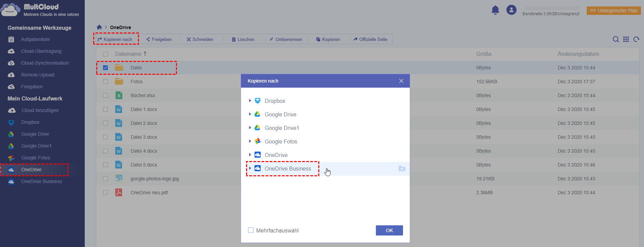Go to home breadcrumb icon
644x247 pixels.
(99, 27)
